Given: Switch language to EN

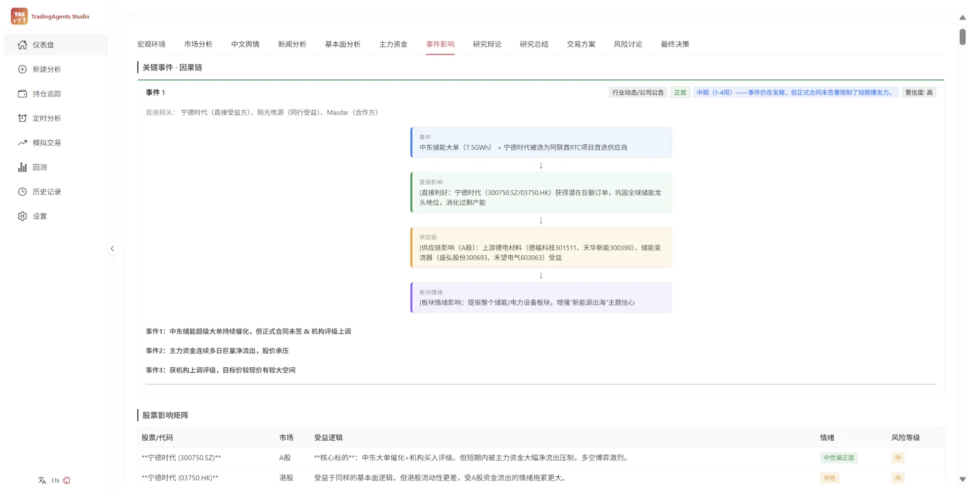Looking at the screenshot, I should click(55, 480).
